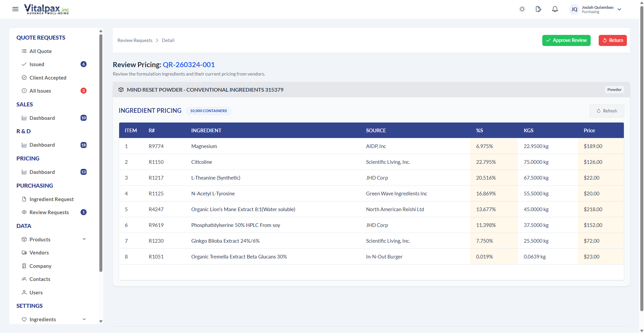This screenshot has height=333, width=644.
Task: Approve the review with green button
Action: [566, 40]
